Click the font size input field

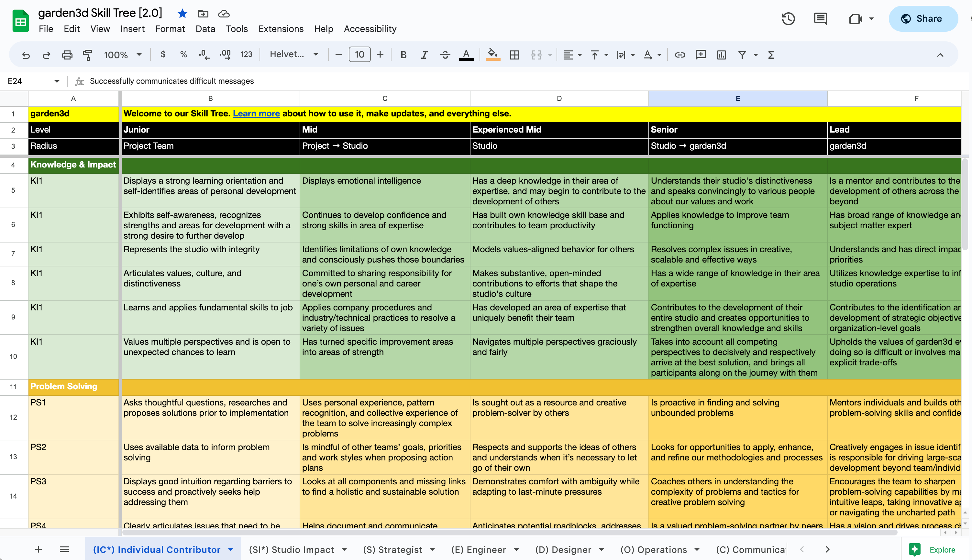(359, 55)
